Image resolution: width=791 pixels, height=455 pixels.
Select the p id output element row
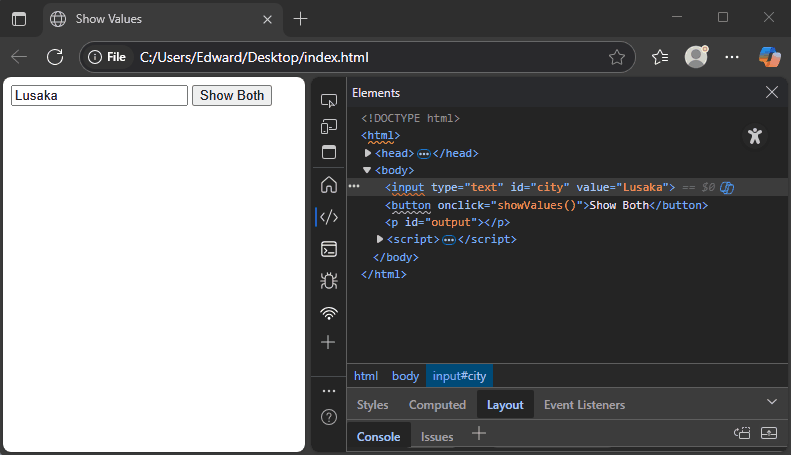click(x=447, y=222)
